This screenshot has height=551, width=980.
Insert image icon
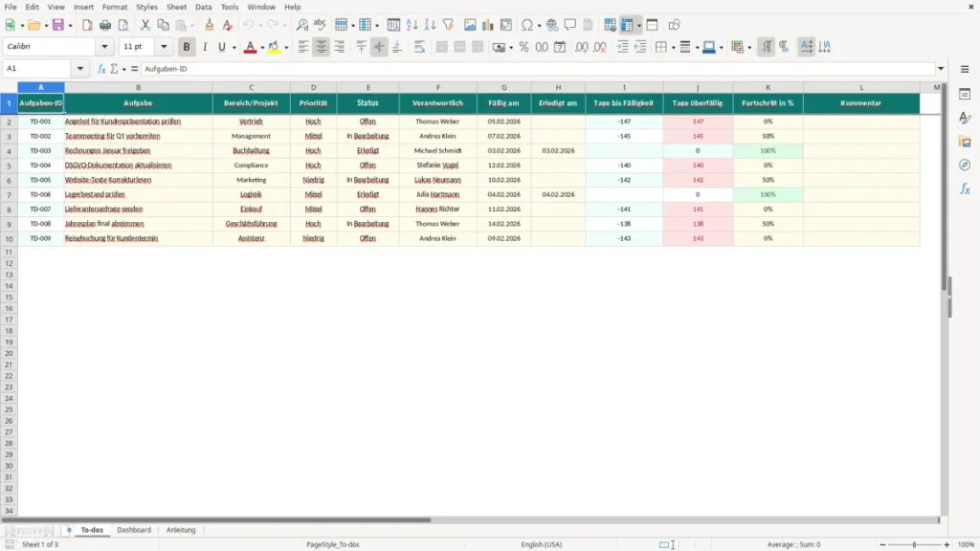(x=470, y=25)
